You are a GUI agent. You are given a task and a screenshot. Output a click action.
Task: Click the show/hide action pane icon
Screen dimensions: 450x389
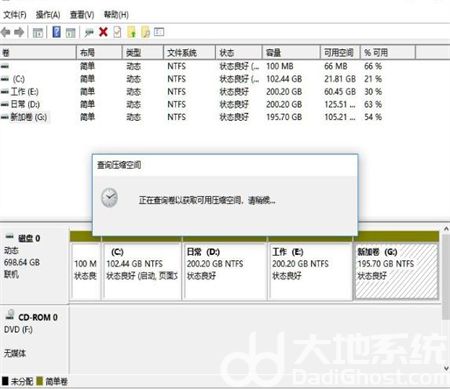point(70,33)
